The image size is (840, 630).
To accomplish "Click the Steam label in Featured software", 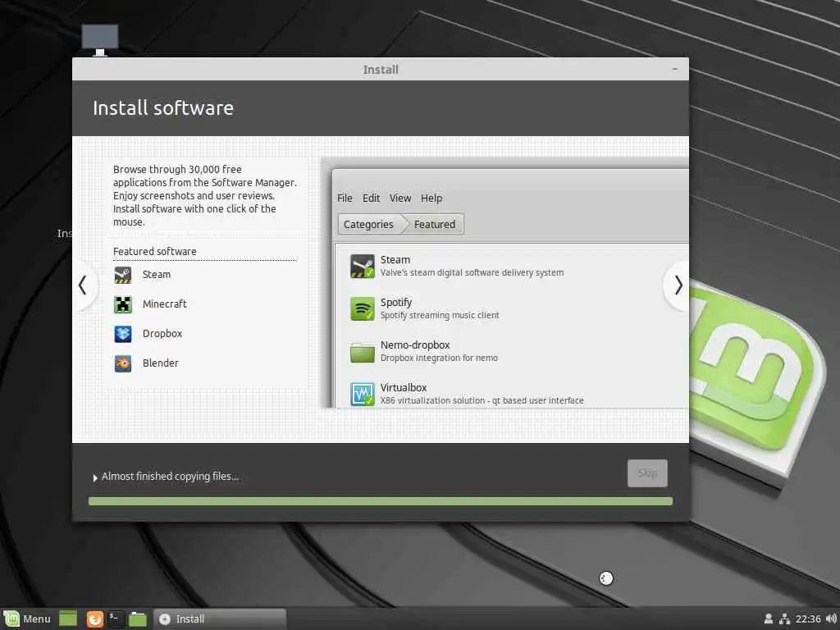I will [x=157, y=275].
